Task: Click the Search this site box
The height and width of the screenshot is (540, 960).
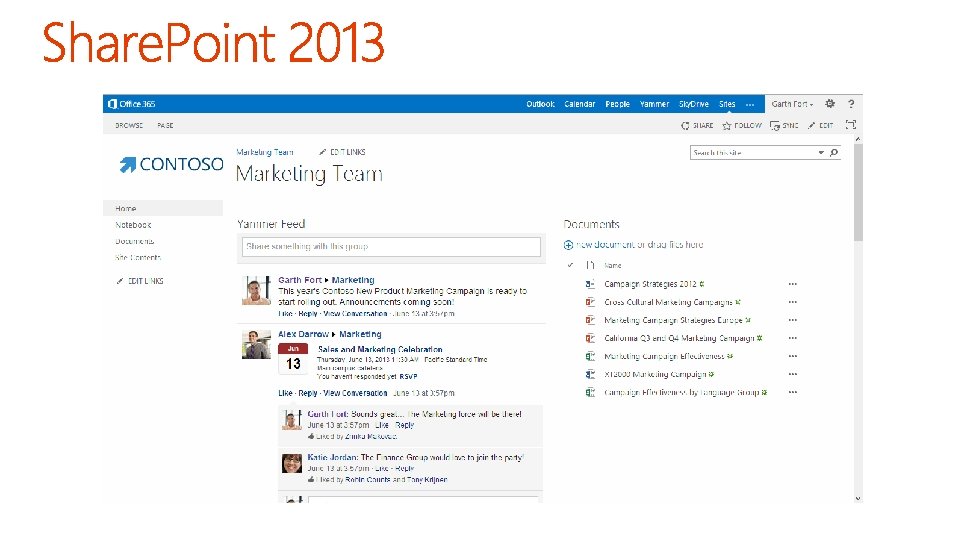Action: click(754, 152)
